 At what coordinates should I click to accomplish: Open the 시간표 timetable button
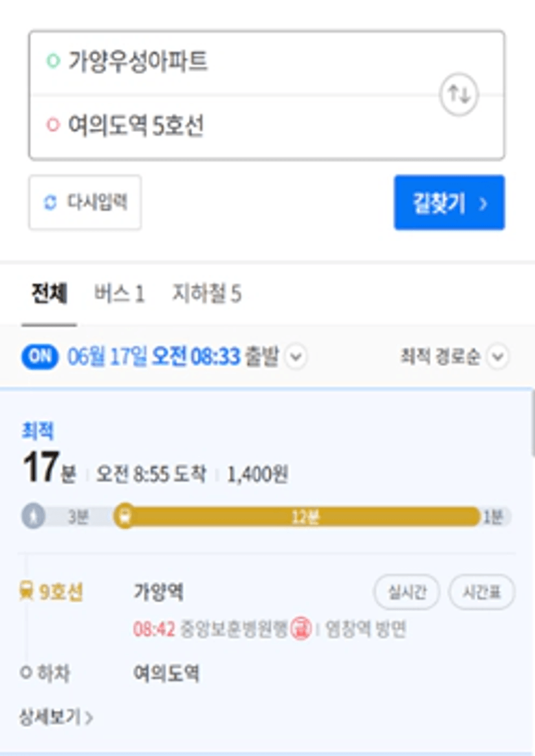click(x=482, y=592)
